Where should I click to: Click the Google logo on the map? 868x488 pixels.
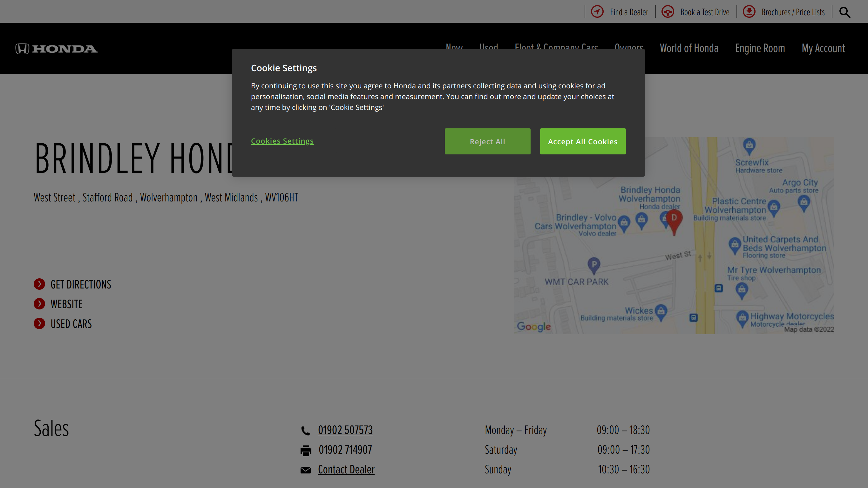click(534, 326)
